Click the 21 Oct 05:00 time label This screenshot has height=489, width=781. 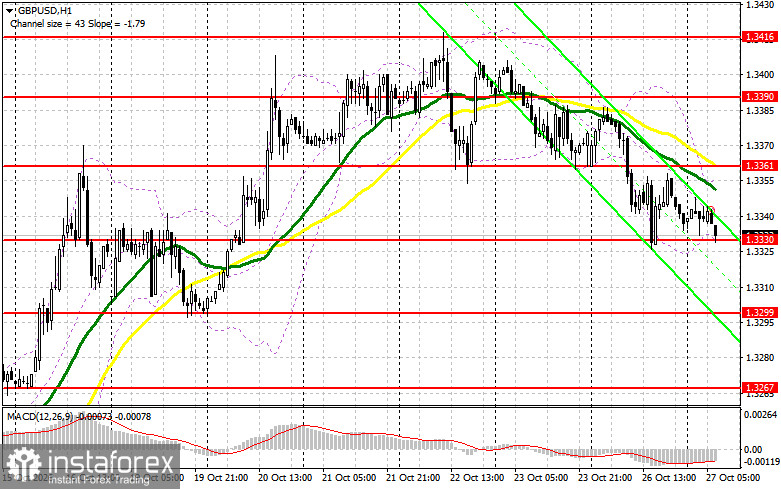click(x=349, y=478)
